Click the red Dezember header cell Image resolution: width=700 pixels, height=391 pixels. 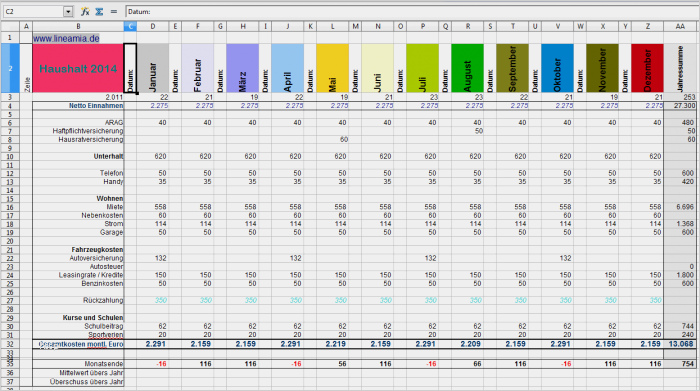click(x=647, y=68)
